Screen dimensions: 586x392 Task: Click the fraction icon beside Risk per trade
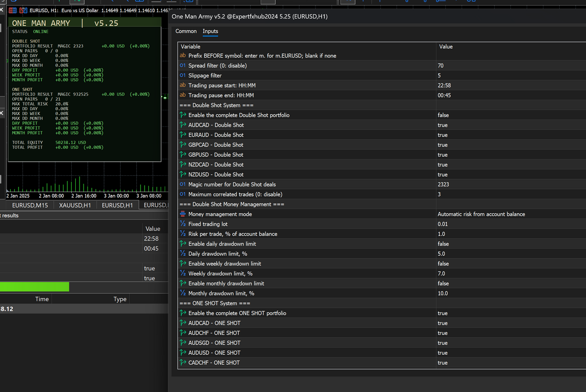click(x=183, y=234)
